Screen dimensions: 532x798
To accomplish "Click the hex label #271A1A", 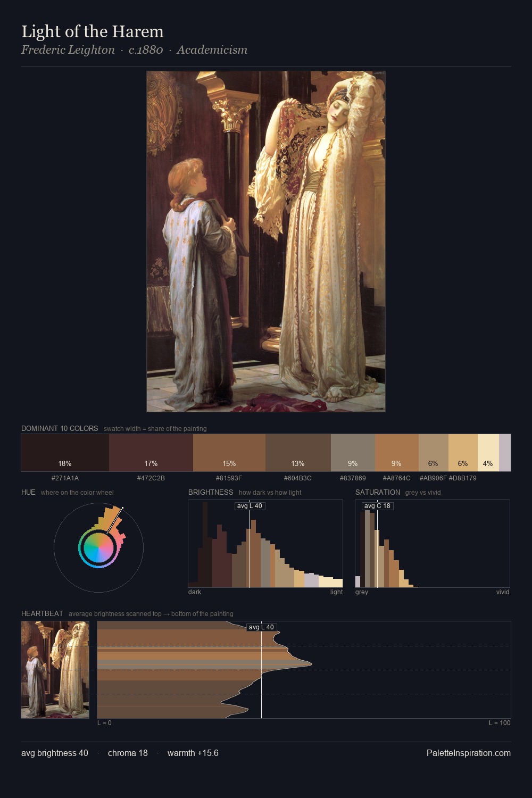I will (65, 478).
